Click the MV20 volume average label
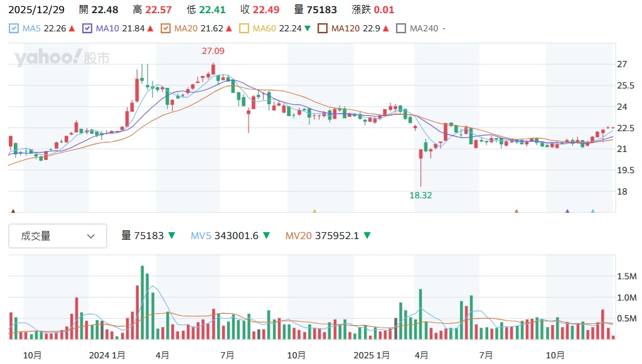Screen dimensions: 642x364 299,236
